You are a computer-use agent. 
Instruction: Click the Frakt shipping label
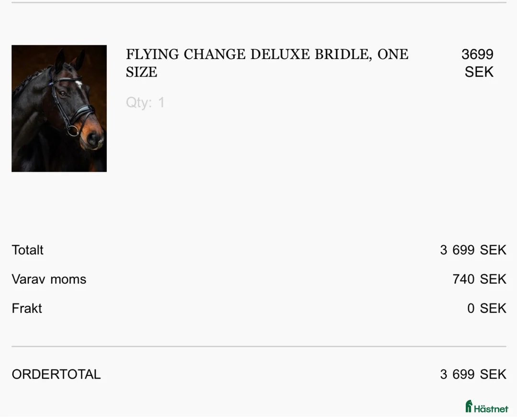coord(27,308)
